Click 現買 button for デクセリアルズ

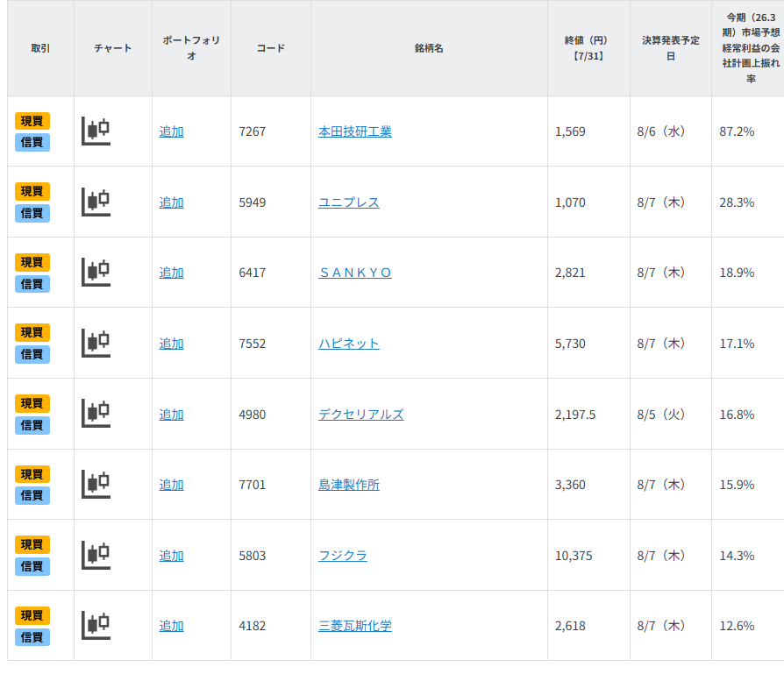coord(32,403)
